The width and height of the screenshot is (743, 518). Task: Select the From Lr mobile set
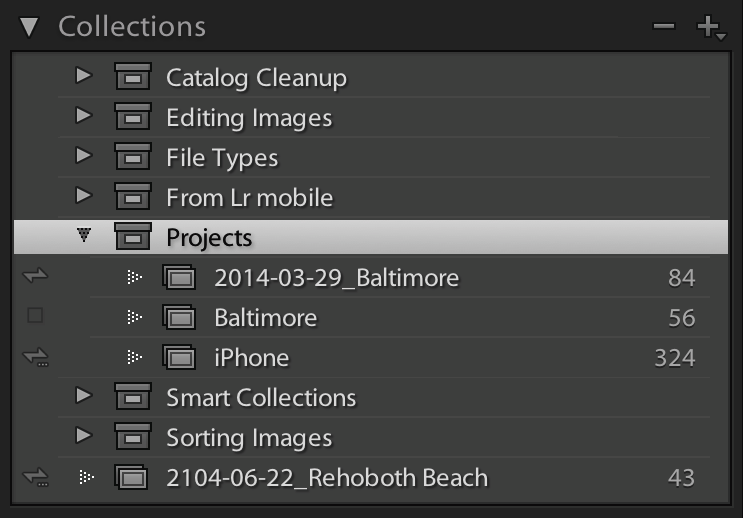(249, 197)
